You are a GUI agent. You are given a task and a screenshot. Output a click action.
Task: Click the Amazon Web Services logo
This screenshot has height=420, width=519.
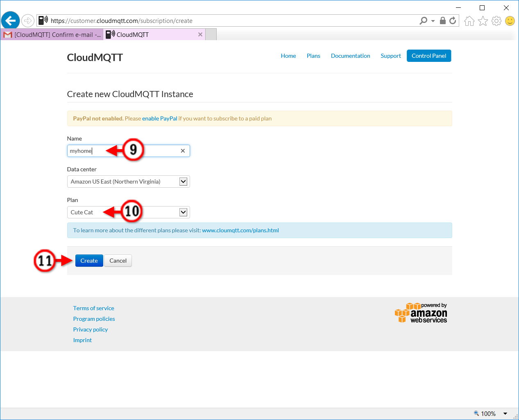[421, 313]
